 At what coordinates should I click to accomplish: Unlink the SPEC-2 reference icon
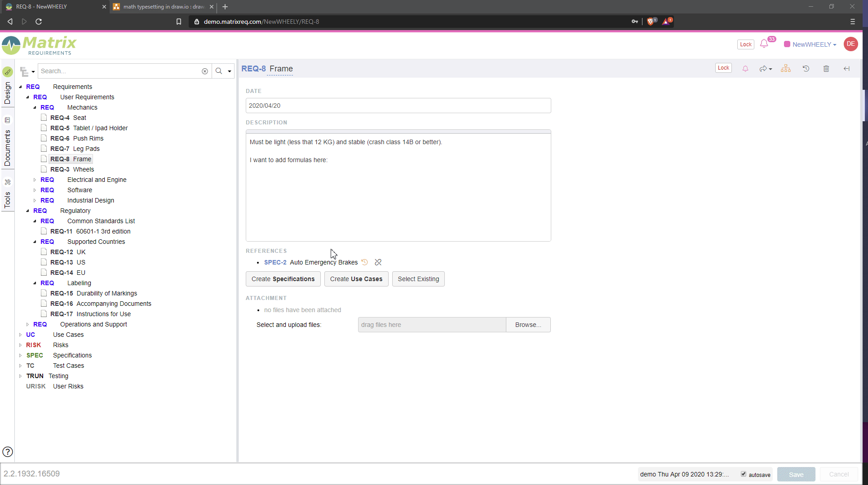click(378, 262)
